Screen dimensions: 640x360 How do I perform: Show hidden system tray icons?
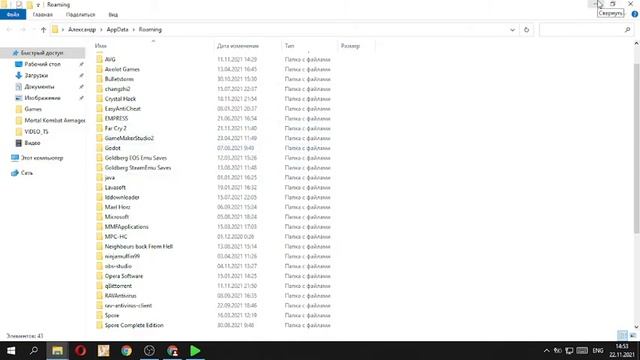point(547,351)
